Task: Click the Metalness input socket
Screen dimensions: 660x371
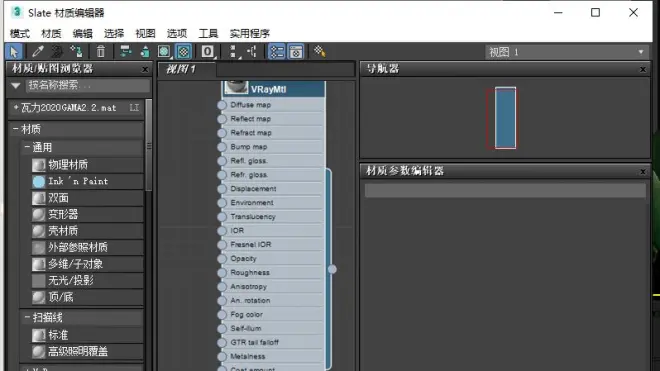Action: pos(222,356)
